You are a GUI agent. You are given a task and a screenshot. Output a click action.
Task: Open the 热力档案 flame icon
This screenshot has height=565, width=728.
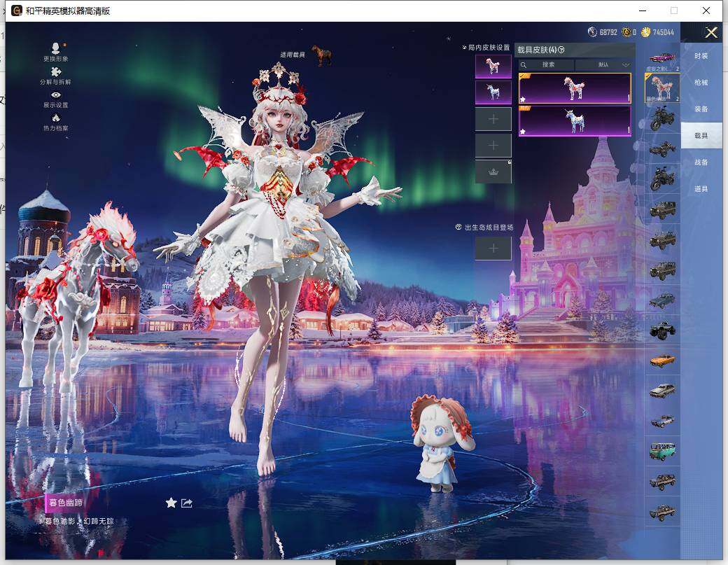click(x=56, y=118)
